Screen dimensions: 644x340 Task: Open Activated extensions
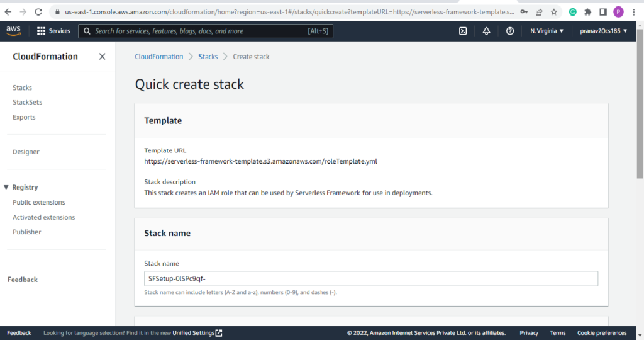[43, 217]
